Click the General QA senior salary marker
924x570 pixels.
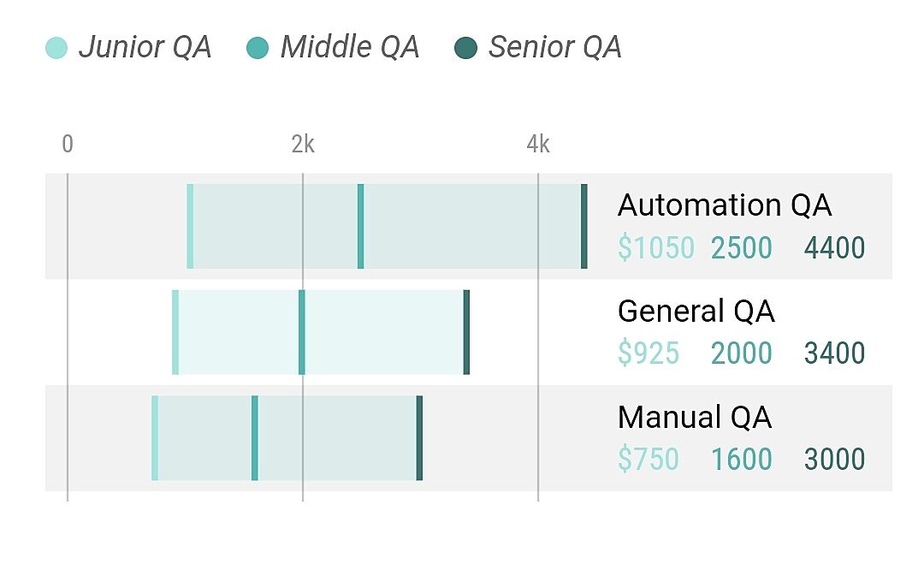point(466,332)
